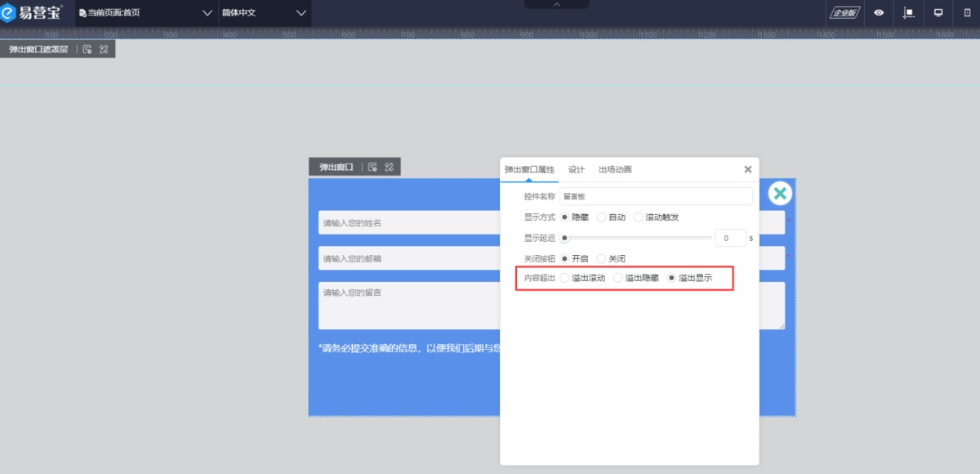Screen dimensions: 980x474
Task: Click the expand icon beside 弹出窗口遮罩层 label
Action: pos(104,49)
